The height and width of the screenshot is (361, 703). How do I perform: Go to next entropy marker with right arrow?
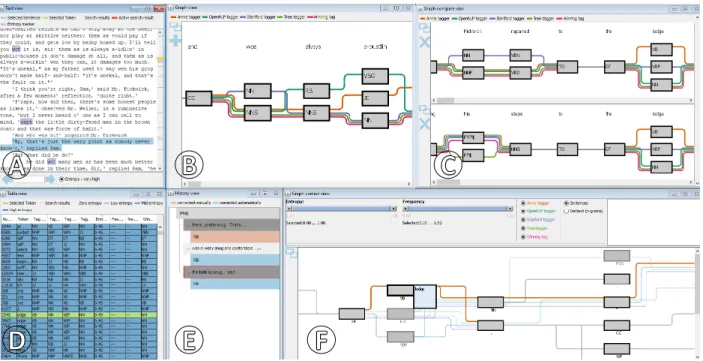coord(51,179)
